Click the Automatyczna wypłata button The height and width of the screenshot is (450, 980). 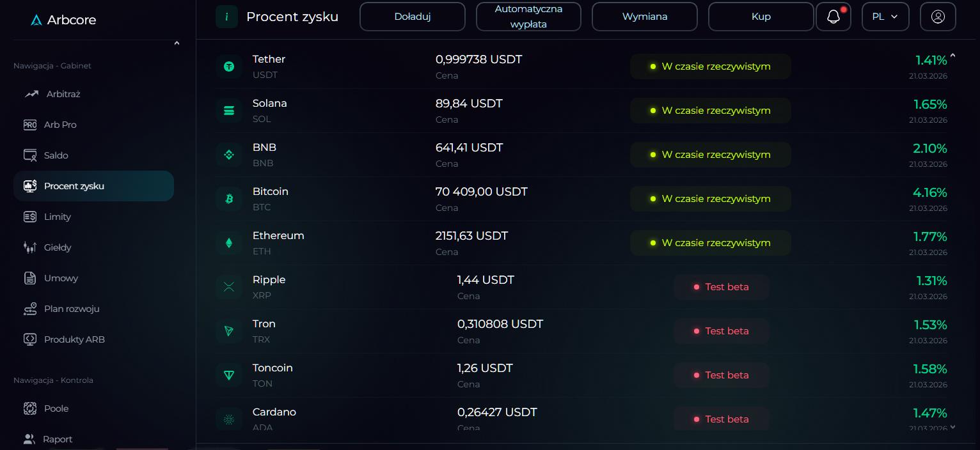click(528, 17)
